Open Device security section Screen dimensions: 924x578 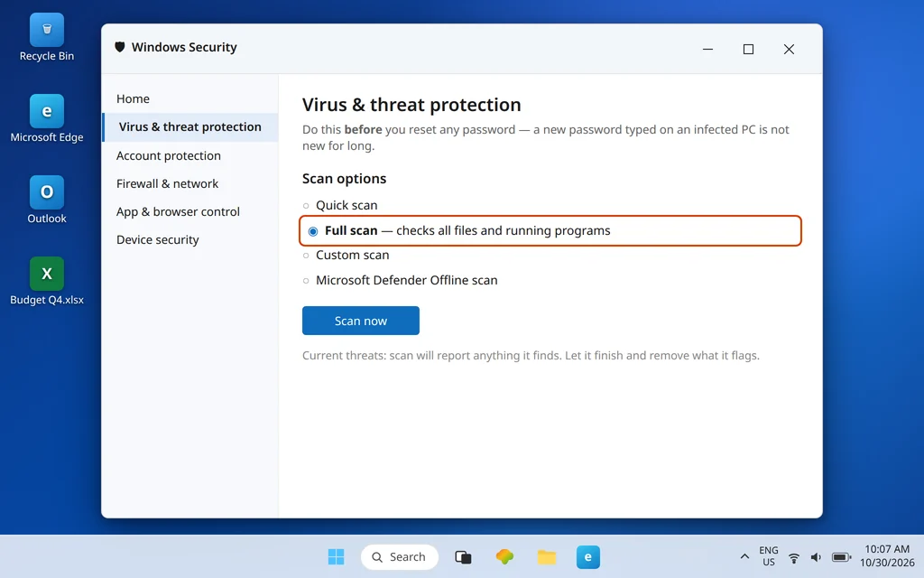tap(189, 239)
